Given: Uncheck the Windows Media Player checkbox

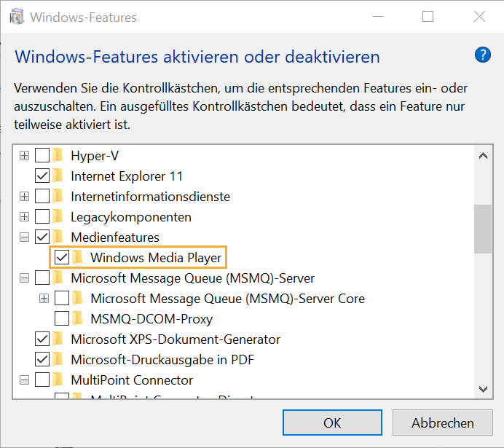Looking at the screenshot, I should (62, 257).
